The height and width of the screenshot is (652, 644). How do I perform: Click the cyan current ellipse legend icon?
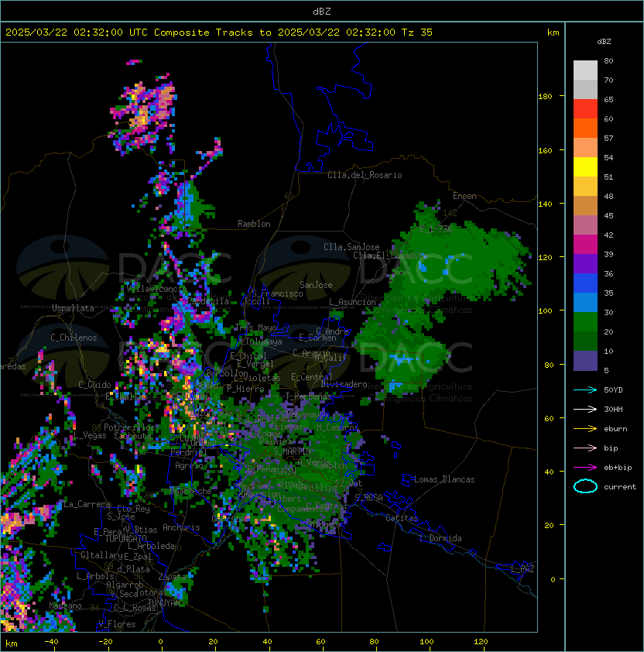click(x=585, y=486)
